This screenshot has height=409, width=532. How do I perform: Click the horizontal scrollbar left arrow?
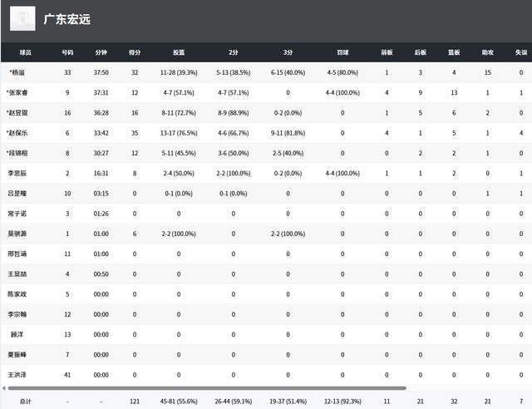(3, 387)
